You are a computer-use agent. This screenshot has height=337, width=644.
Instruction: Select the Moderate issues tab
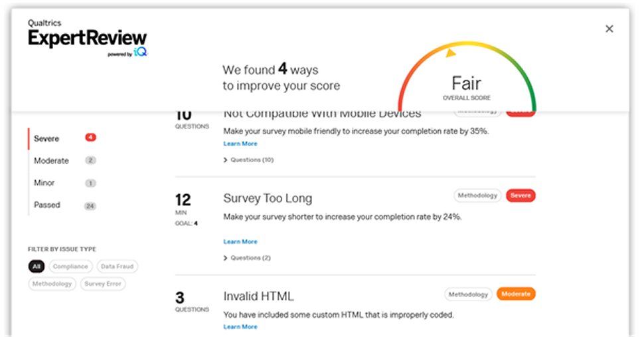point(51,161)
